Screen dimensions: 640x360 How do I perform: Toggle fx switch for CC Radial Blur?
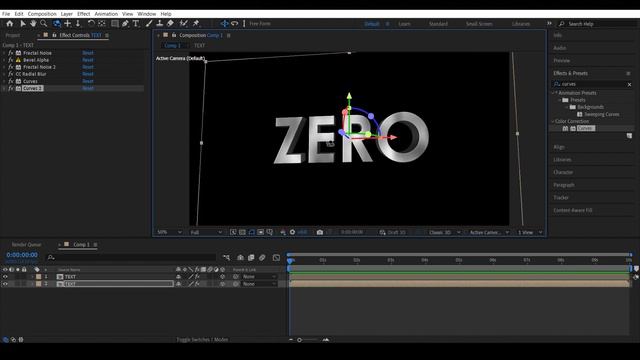11,74
